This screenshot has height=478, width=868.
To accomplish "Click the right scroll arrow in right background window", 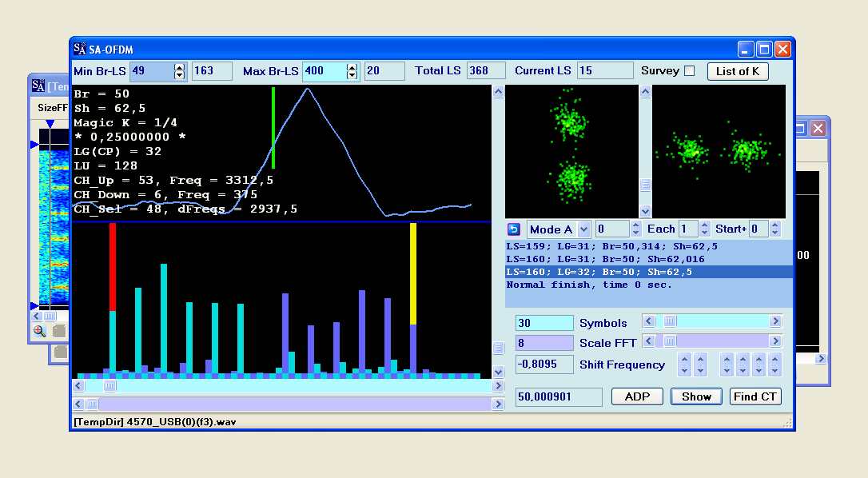I will 821,358.
